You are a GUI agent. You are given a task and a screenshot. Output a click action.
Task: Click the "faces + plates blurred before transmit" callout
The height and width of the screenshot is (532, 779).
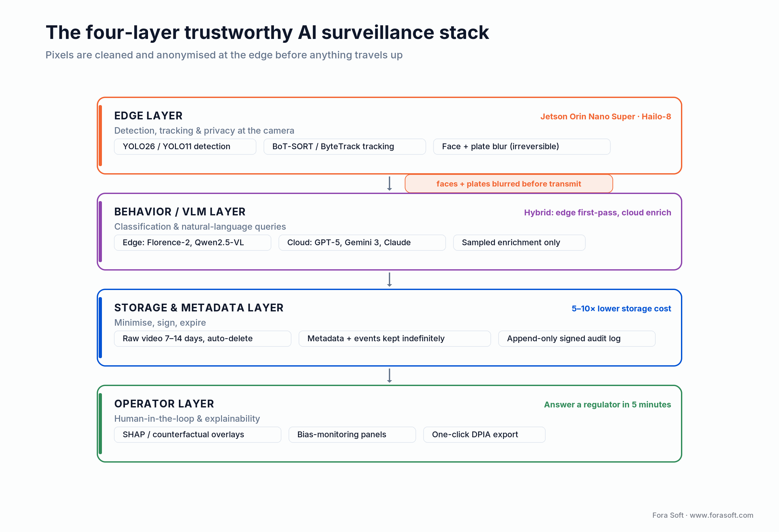coord(509,184)
